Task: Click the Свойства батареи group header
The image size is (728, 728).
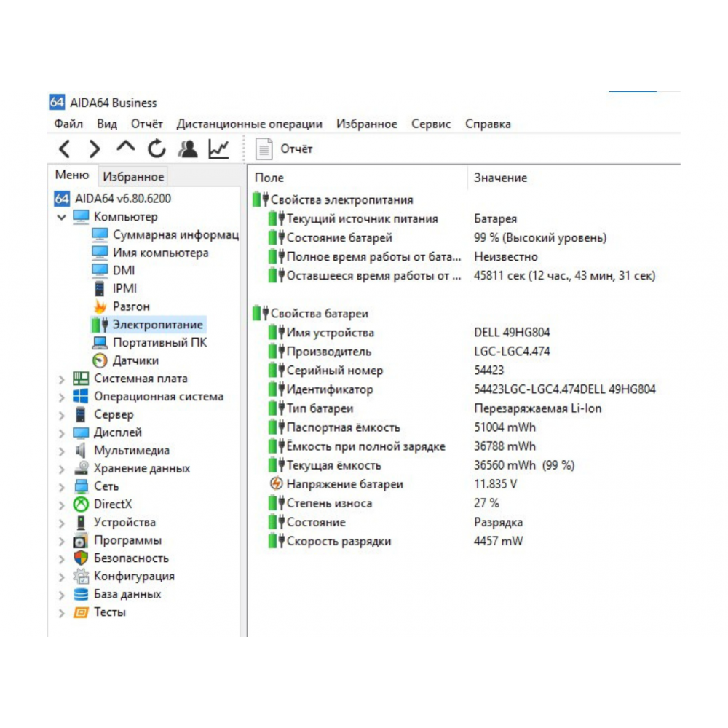Action: (x=320, y=314)
